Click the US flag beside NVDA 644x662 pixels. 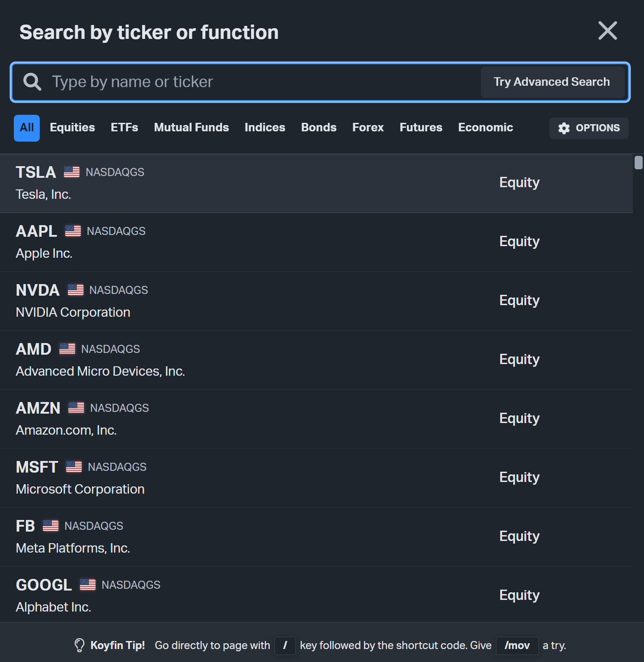(75, 290)
